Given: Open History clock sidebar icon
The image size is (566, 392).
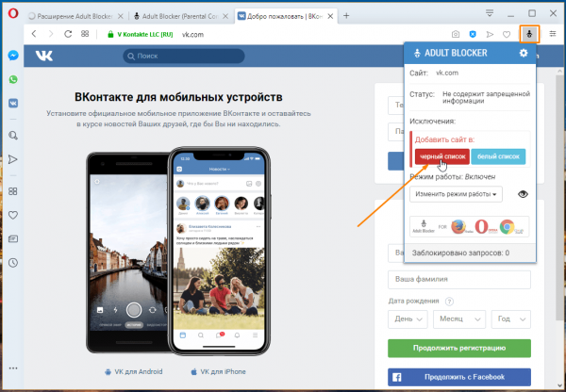Looking at the screenshot, I should click(13, 263).
